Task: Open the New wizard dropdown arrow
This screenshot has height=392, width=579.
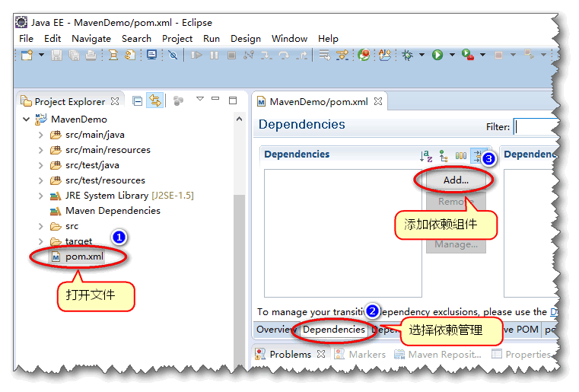Action: click(x=41, y=55)
